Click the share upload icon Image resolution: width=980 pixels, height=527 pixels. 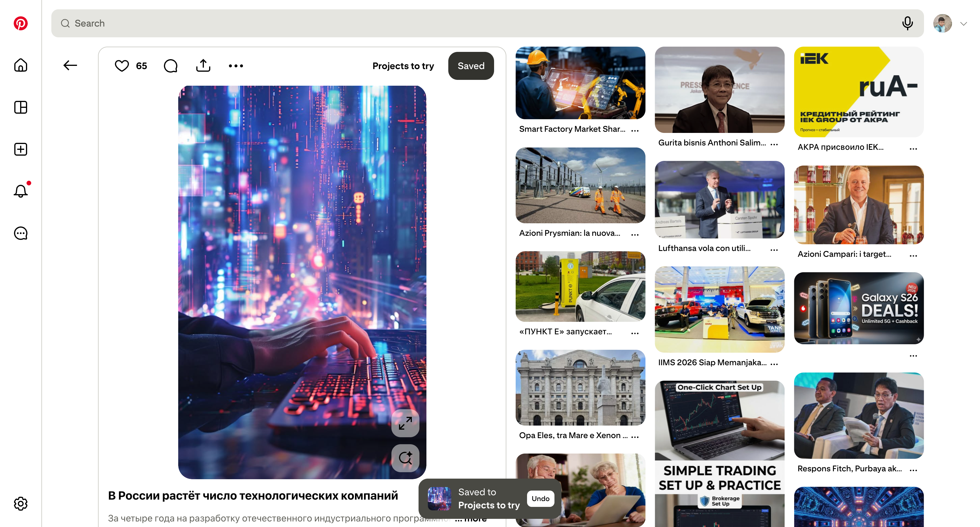[203, 65]
